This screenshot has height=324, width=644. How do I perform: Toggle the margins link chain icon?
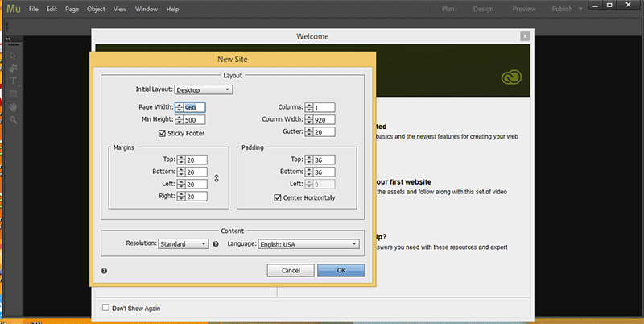pyautogui.click(x=217, y=178)
